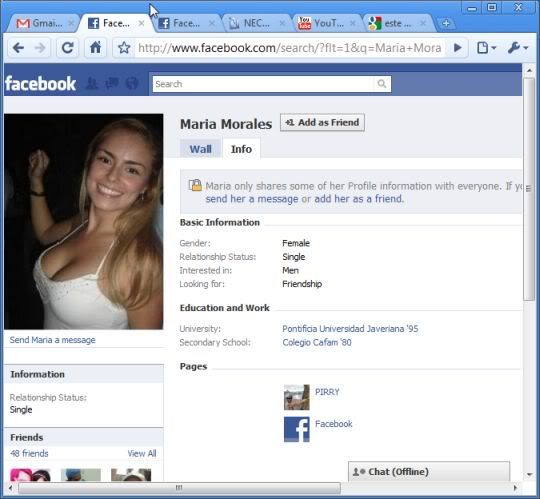Click the Add as Friend button
The height and width of the screenshot is (499, 540).
pos(322,123)
